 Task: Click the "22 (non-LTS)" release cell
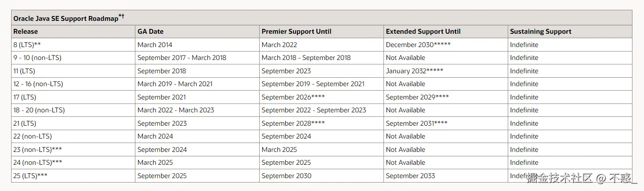click(x=32, y=136)
